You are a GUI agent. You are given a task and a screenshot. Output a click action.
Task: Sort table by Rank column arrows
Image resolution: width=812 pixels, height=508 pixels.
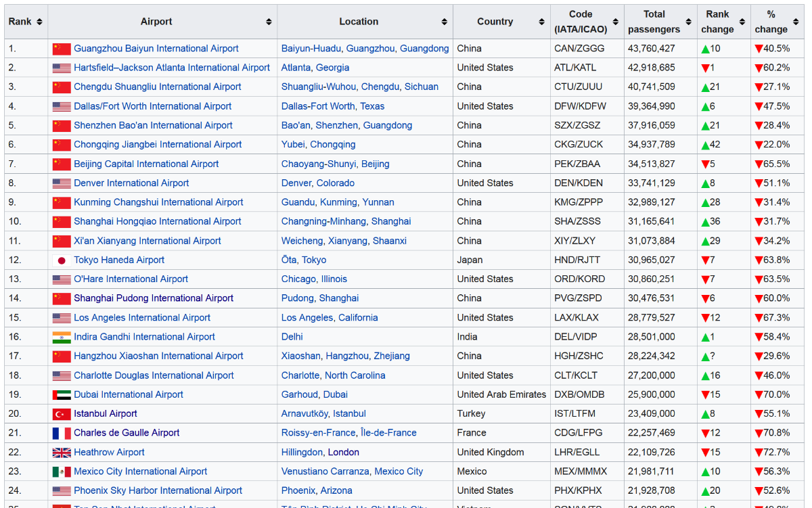point(40,22)
